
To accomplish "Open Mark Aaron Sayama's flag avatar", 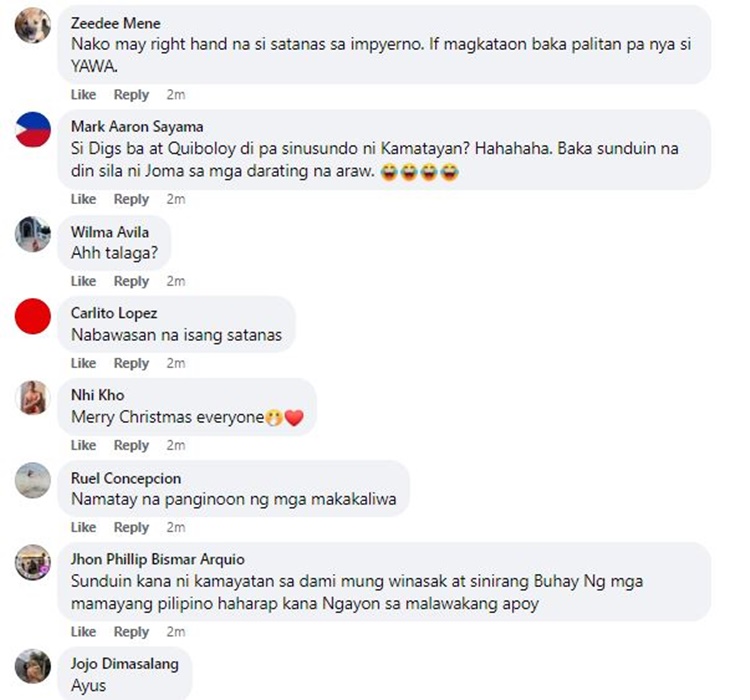I will 33,130.
